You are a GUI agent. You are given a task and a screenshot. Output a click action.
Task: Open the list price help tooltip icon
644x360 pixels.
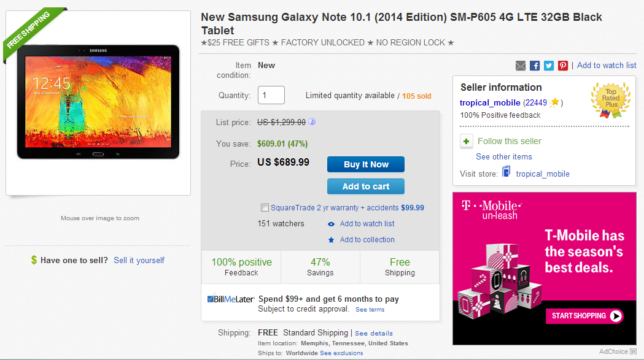point(312,121)
